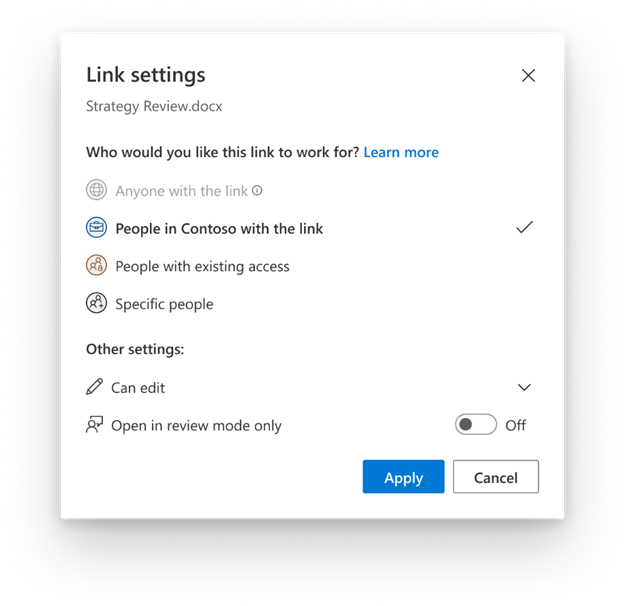The height and width of the screenshot is (606, 625).
Task: Open the Can edit permission menu
Action: pos(138,387)
